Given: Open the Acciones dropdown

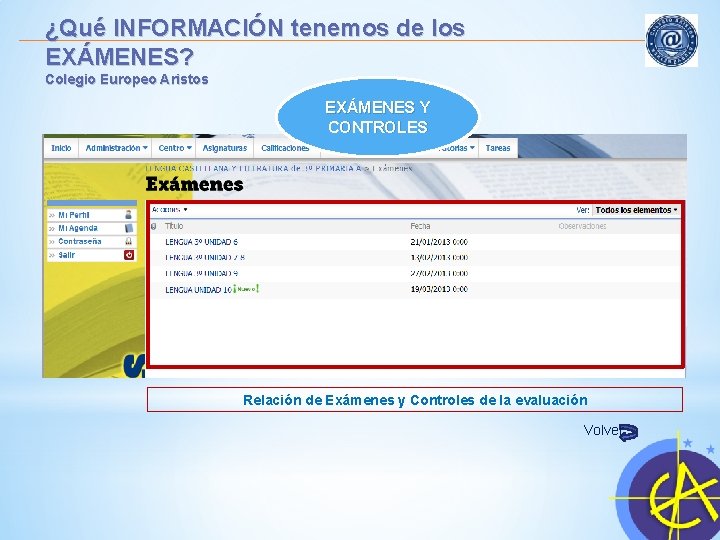Looking at the screenshot, I should [x=169, y=209].
